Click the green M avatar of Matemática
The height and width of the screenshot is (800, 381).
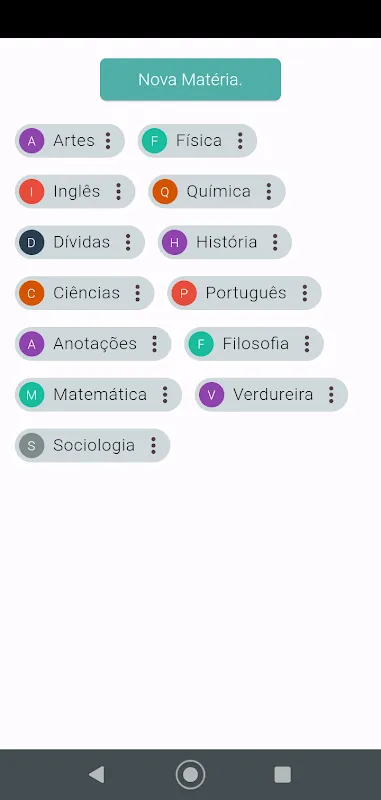[x=32, y=394]
